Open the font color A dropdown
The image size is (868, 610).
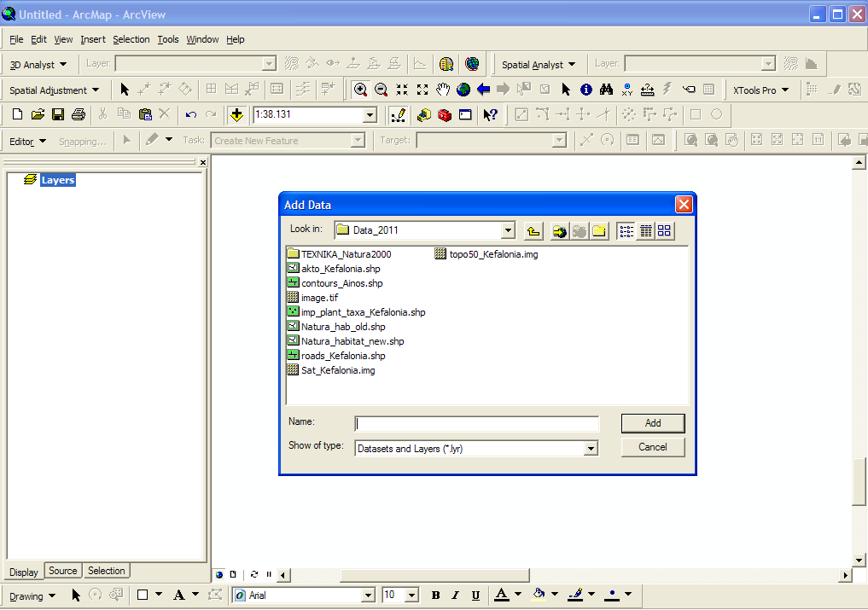(x=518, y=595)
